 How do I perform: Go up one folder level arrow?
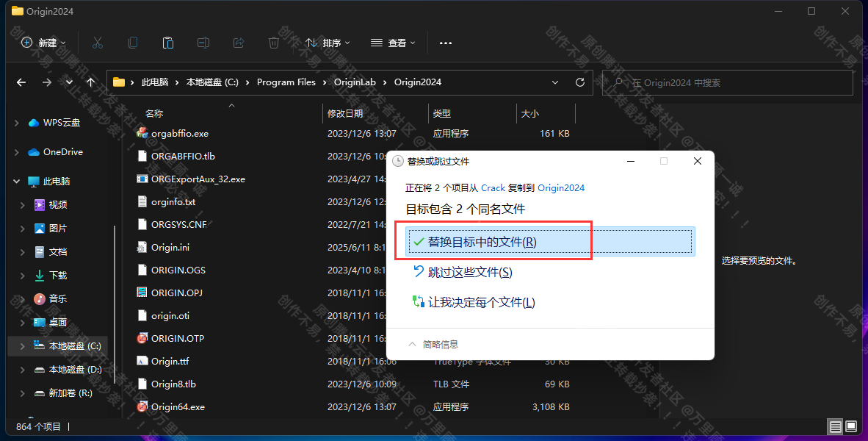click(90, 82)
